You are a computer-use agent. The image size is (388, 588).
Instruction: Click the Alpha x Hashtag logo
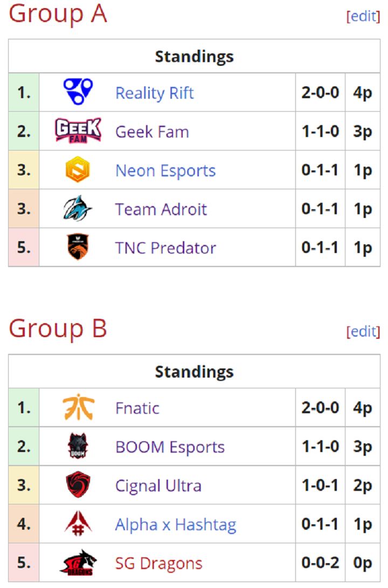click(78, 523)
